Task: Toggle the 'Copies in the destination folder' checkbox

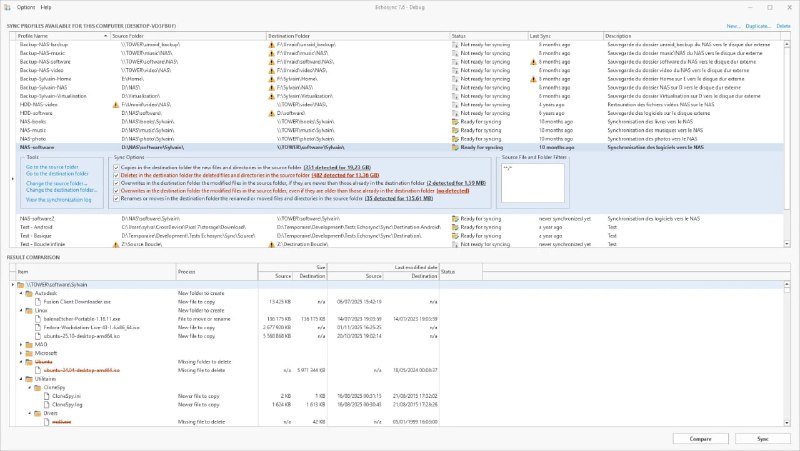Action: (116, 167)
